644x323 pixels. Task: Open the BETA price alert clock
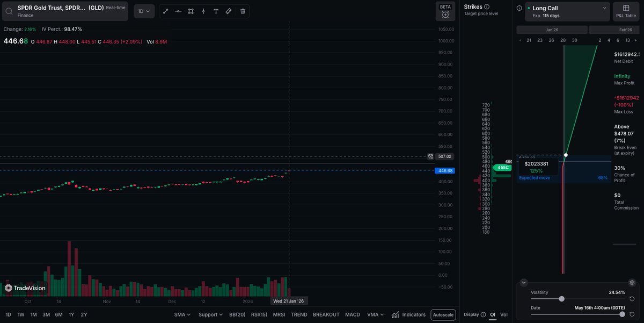pyautogui.click(x=445, y=15)
